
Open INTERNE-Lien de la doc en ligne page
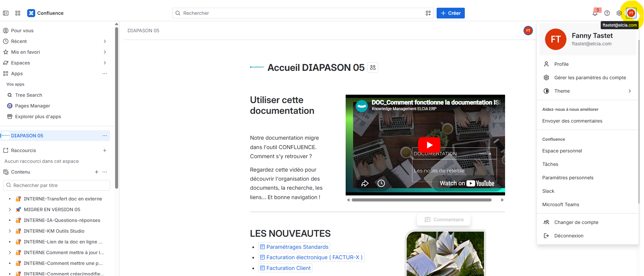[x=63, y=242]
